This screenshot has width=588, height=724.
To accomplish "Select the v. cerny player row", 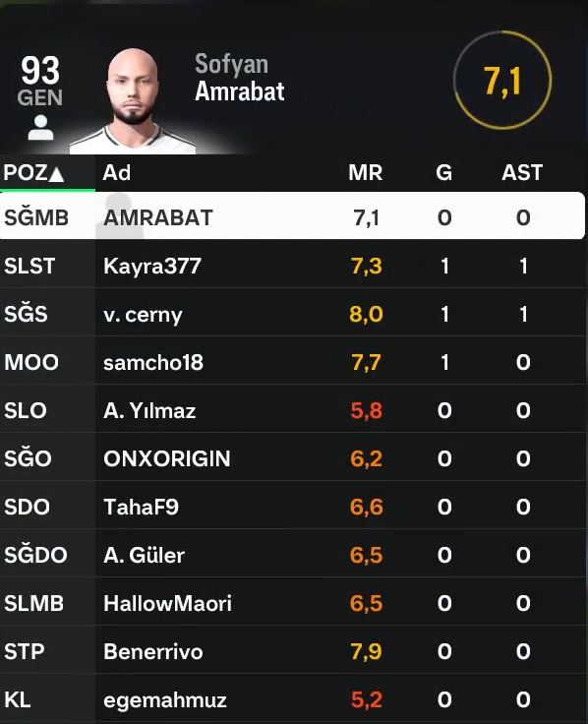I will click(293, 314).
